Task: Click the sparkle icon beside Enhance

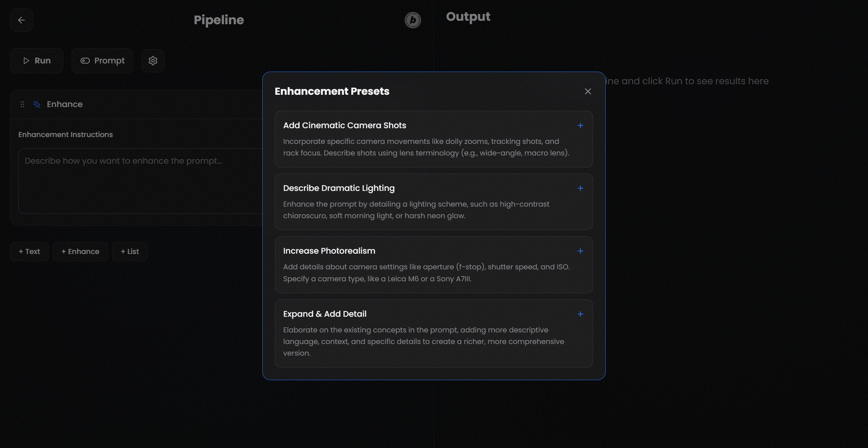Action: click(37, 104)
